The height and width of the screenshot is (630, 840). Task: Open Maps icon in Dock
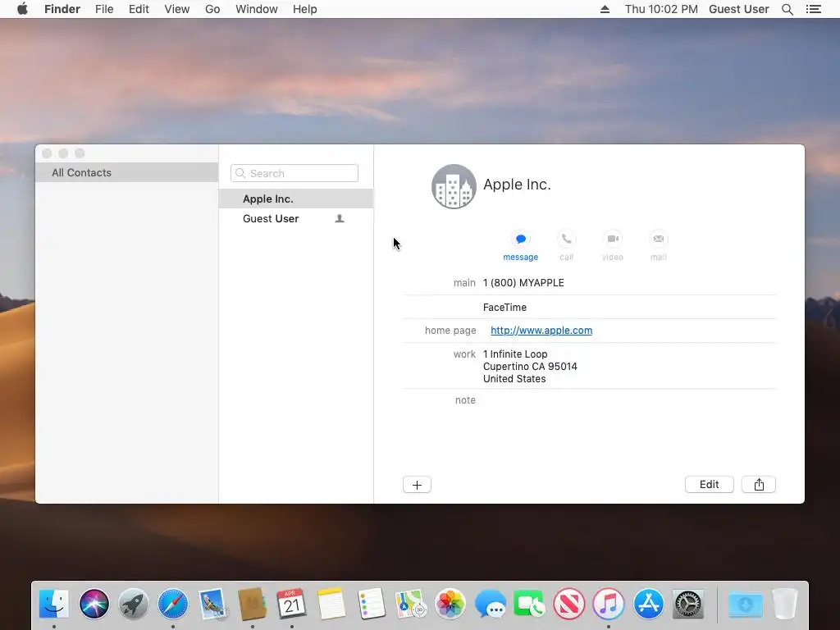click(x=410, y=604)
